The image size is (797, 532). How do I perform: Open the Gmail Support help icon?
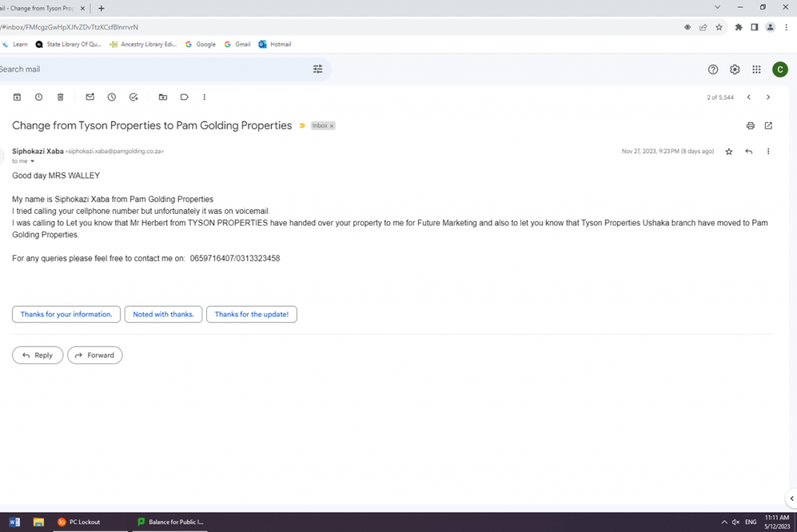[713, 70]
